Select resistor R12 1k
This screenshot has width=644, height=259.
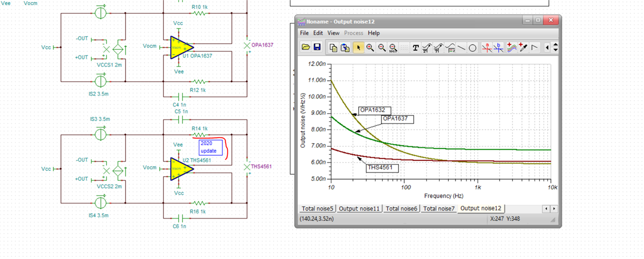coord(199,81)
